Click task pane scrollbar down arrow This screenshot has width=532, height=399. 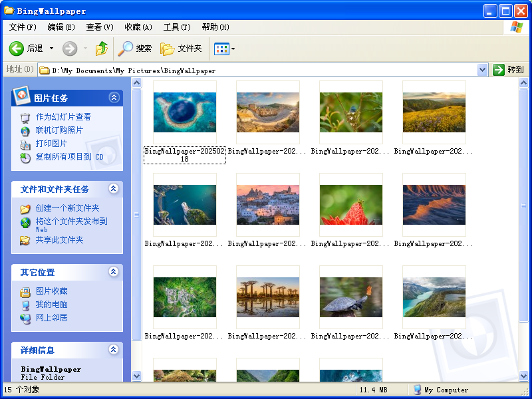136,376
